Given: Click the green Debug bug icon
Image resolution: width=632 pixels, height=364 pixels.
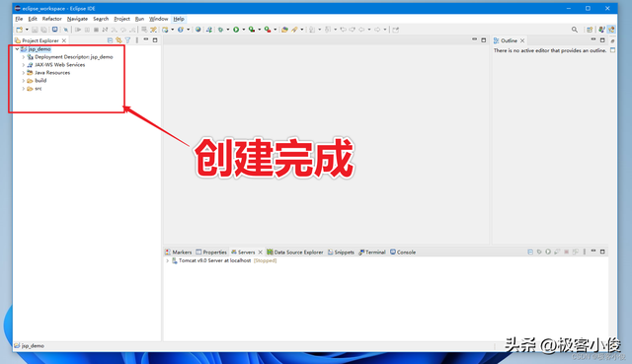Looking at the screenshot, I should tap(220, 30).
